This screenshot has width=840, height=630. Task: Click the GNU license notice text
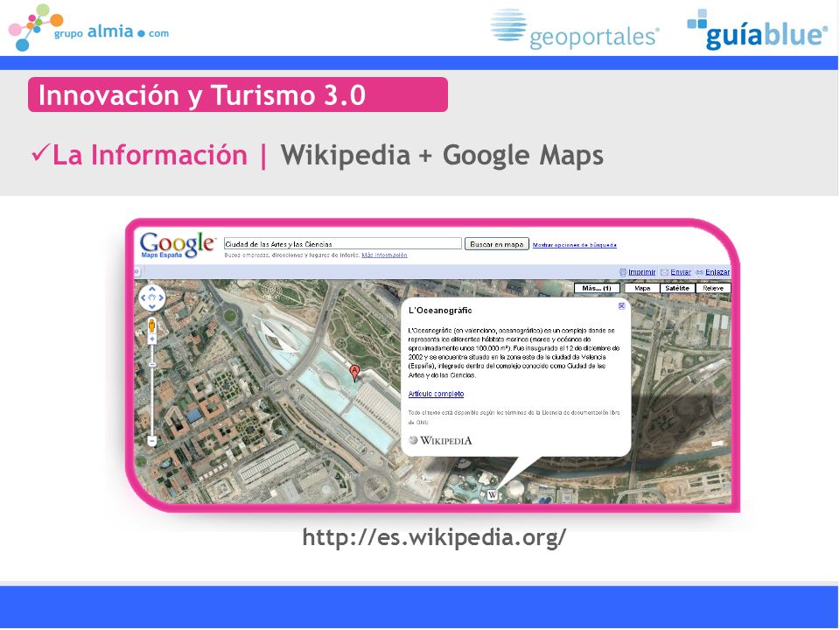(514, 417)
